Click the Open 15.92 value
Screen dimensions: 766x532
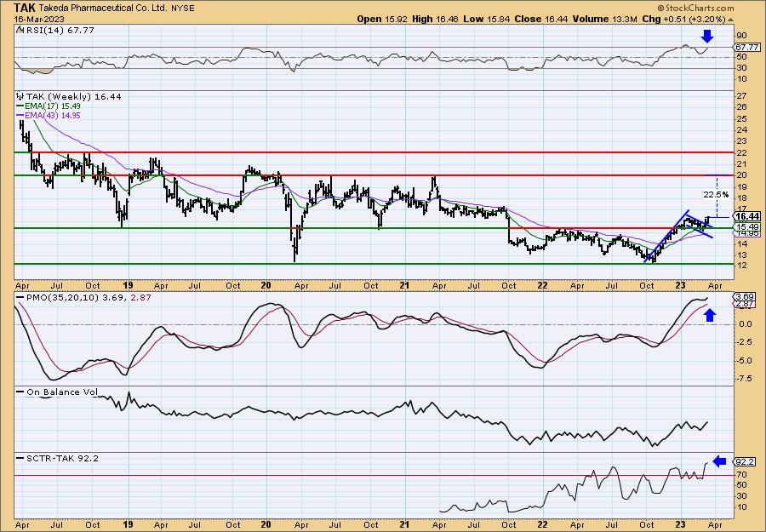383,19
